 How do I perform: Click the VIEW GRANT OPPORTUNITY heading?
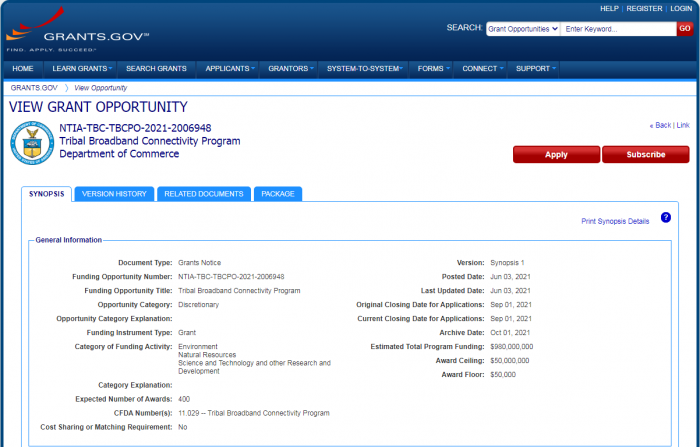click(x=98, y=107)
